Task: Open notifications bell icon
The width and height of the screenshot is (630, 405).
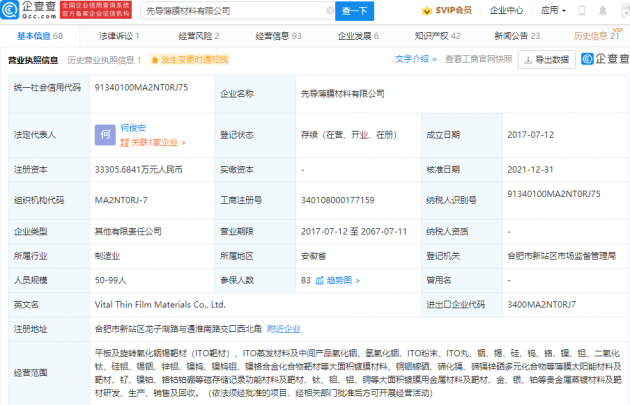Action: pos(603,11)
